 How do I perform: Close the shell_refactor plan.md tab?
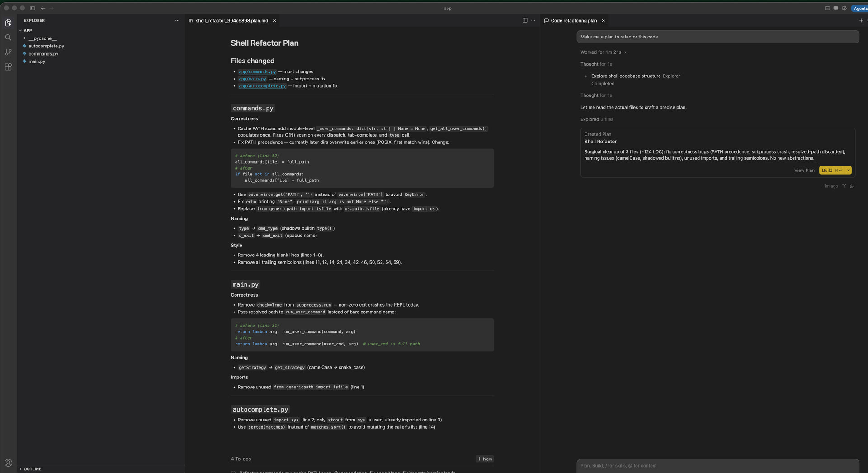[x=274, y=20]
